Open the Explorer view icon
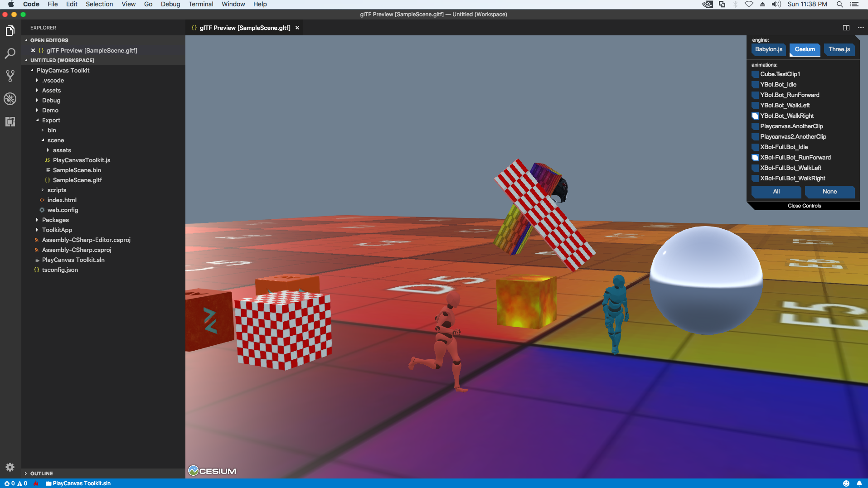Viewport: 868px width, 488px height. 10,31
